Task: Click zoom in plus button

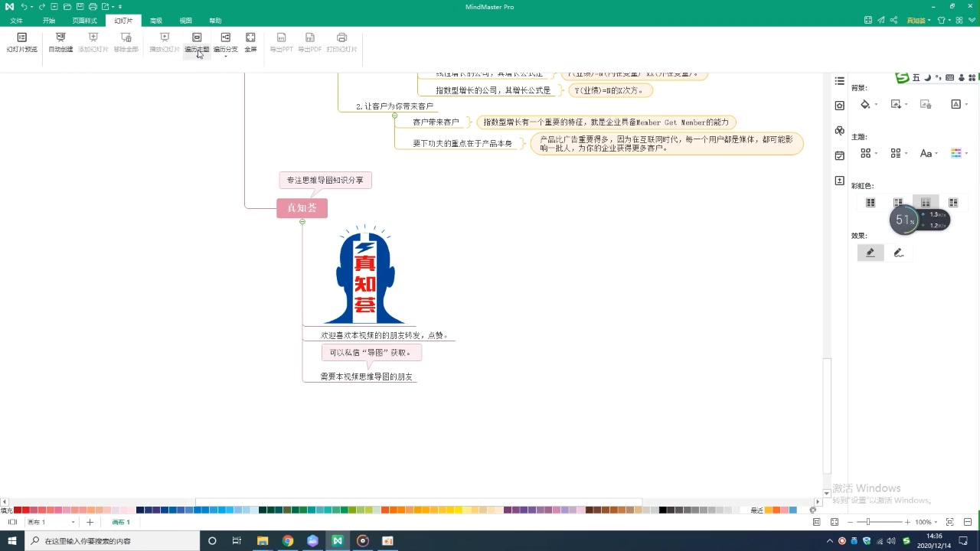Action: pos(908,522)
